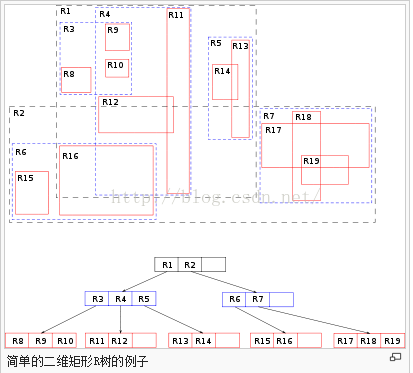This screenshot has height=373, width=413.
Task: Open the R-tree diagram thumbnail image
Action: click(205, 176)
